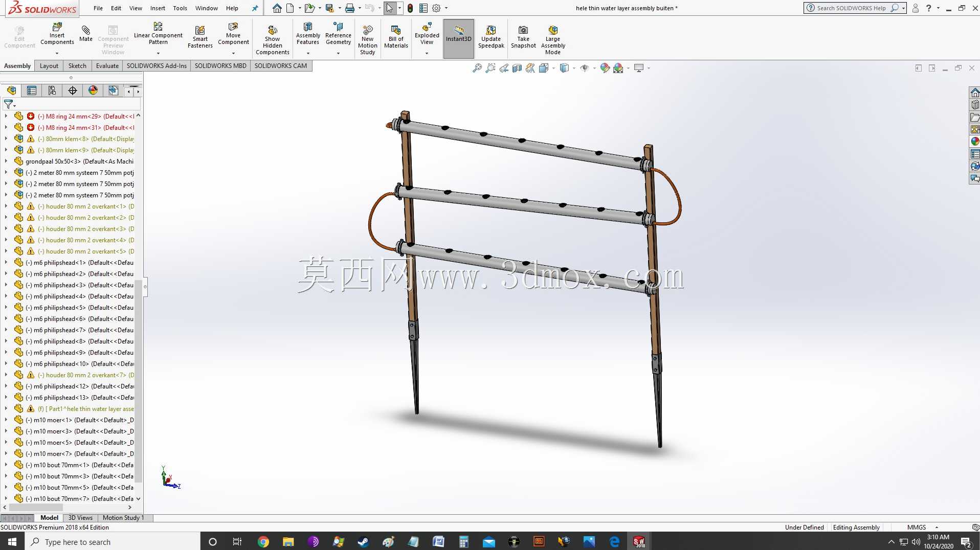Expand the m6 philipshead<1> tree node
This screenshot has height=550, width=980.
pos(6,262)
